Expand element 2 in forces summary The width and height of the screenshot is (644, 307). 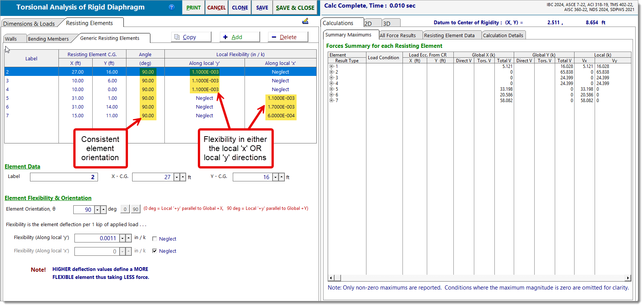(x=331, y=72)
